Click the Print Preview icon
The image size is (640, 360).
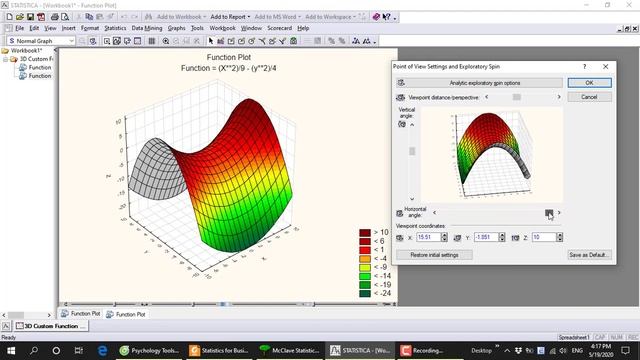[x=65, y=17]
